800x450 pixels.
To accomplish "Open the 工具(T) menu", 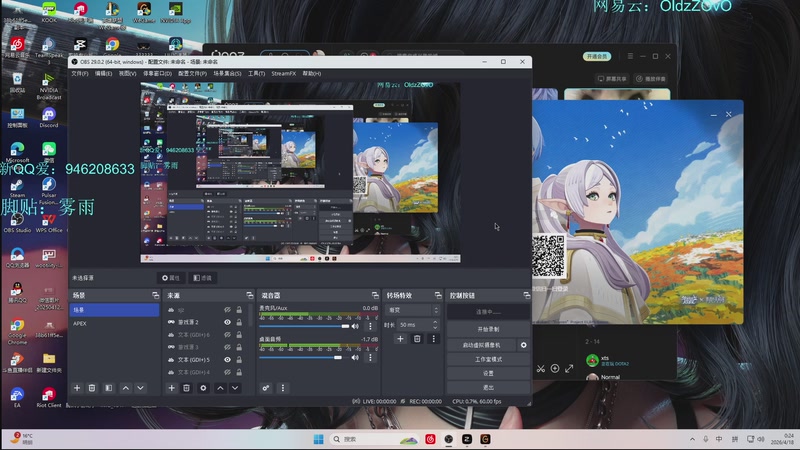I will pyautogui.click(x=256, y=73).
